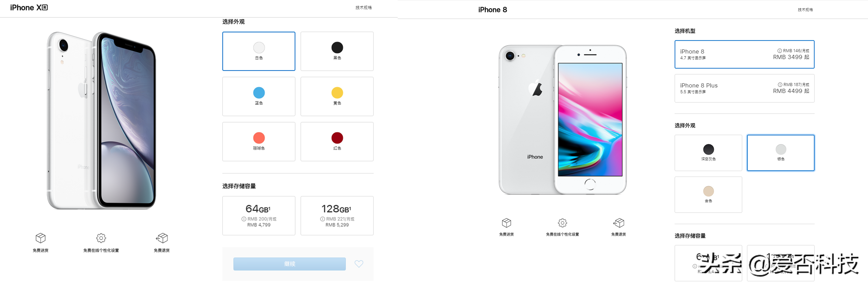Click the free delivery box icon under iPhone 8

[x=506, y=223]
